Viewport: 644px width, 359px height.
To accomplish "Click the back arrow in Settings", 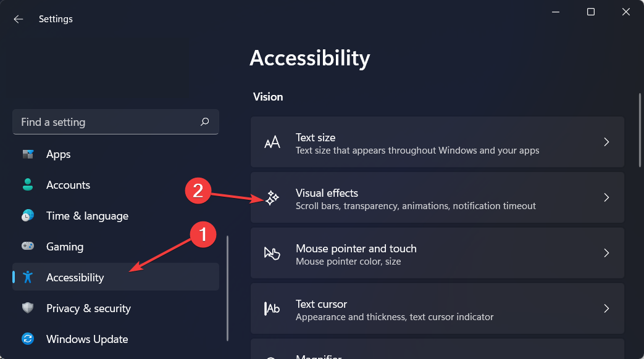I will (x=19, y=19).
